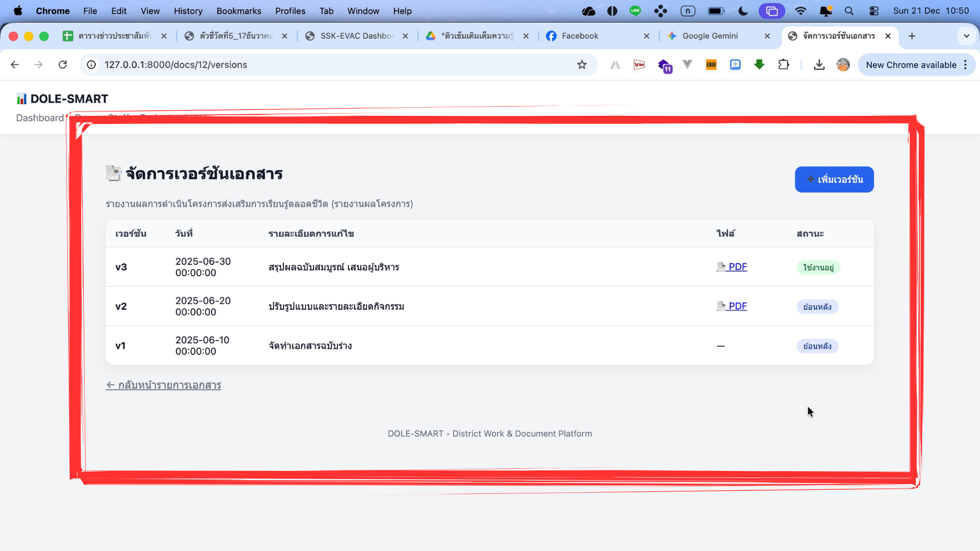980x551 pixels.
Task: Bookmark this page with star icon
Action: tap(582, 65)
